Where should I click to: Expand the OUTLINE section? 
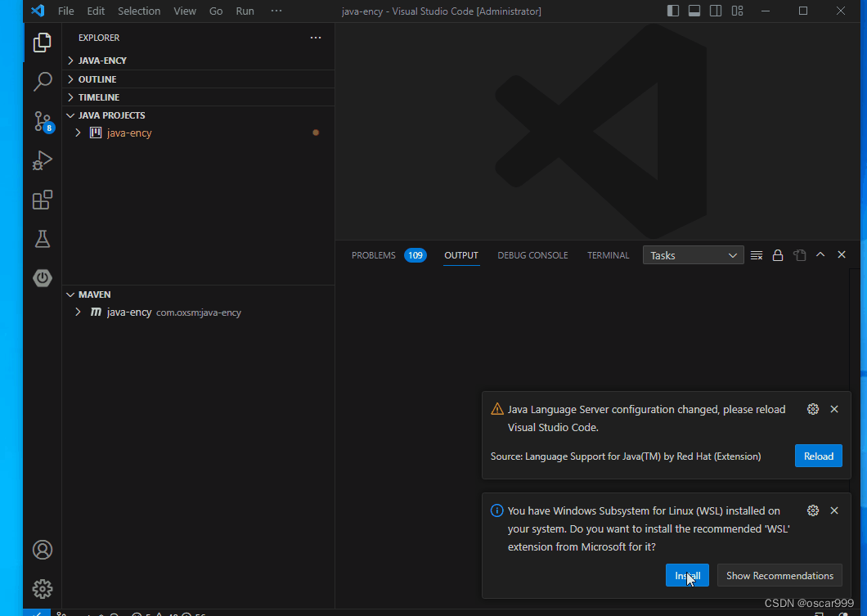coord(70,79)
